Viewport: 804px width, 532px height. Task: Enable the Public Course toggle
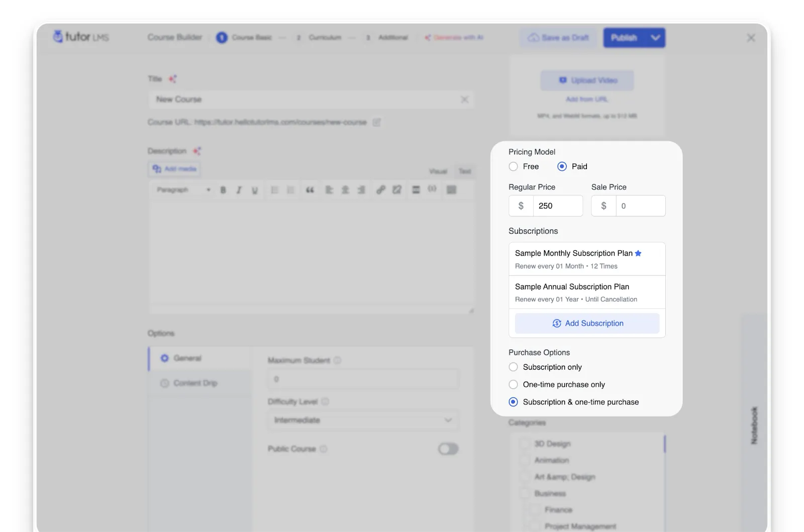[448, 449]
